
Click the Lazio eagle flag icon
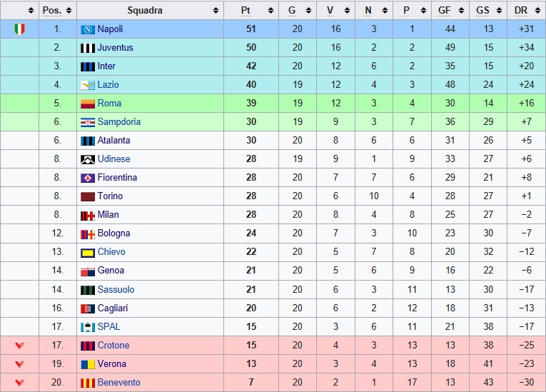(x=88, y=85)
